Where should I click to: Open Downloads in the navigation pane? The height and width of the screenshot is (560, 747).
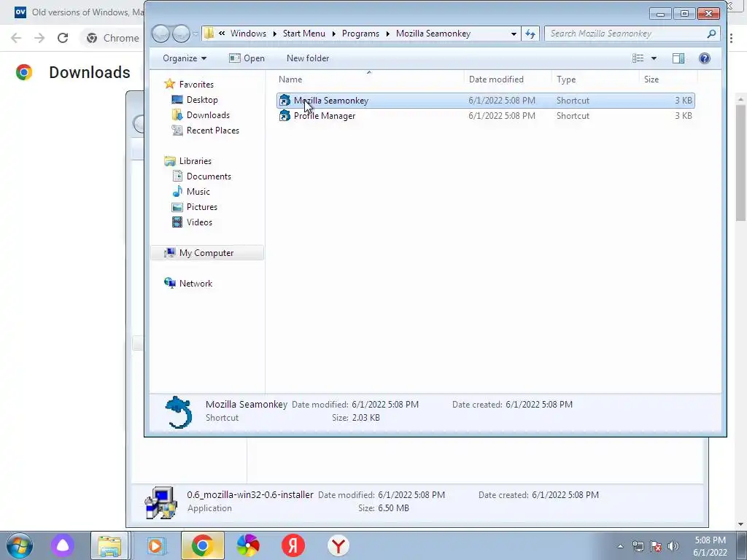(x=208, y=114)
